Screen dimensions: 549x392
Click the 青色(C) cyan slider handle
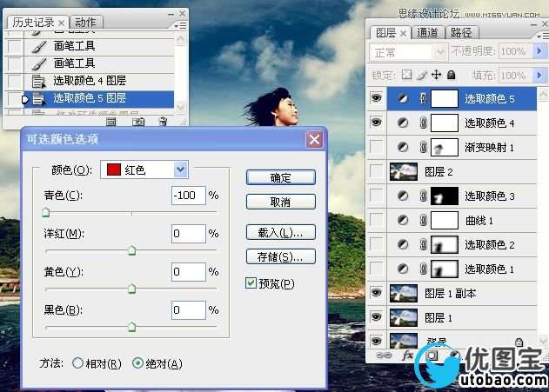(x=45, y=212)
